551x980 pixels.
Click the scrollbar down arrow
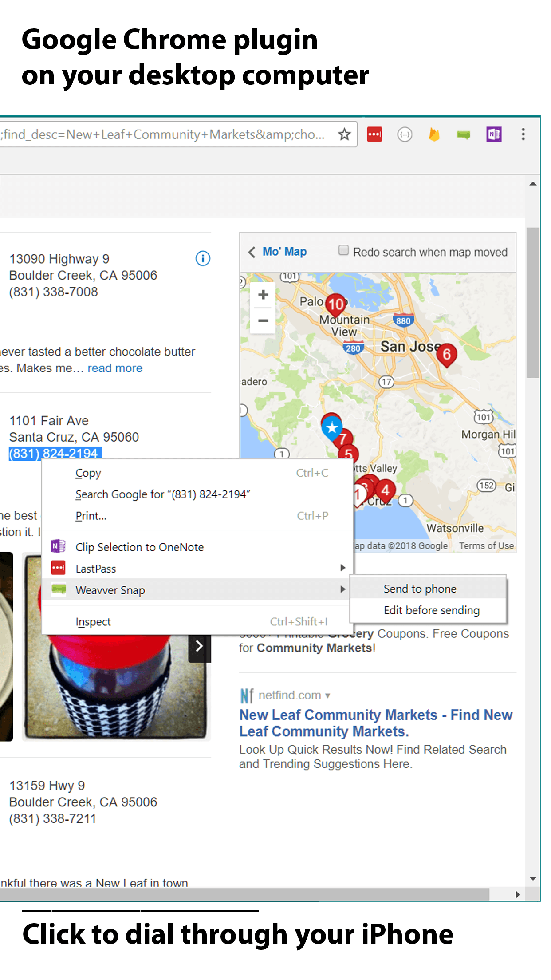(x=533, y=878)
